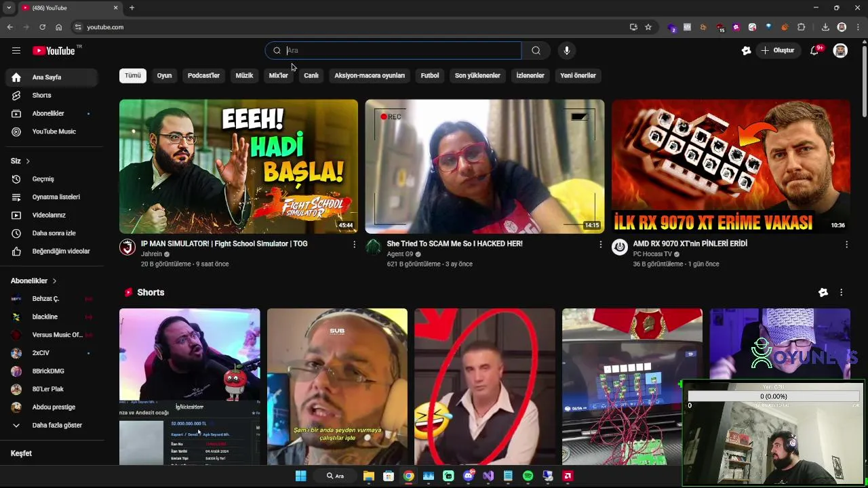Open Abonelikler in sidebar
The height and width of the screenshot is (488, 868).
pyautogui.click(x=51, y=113)
